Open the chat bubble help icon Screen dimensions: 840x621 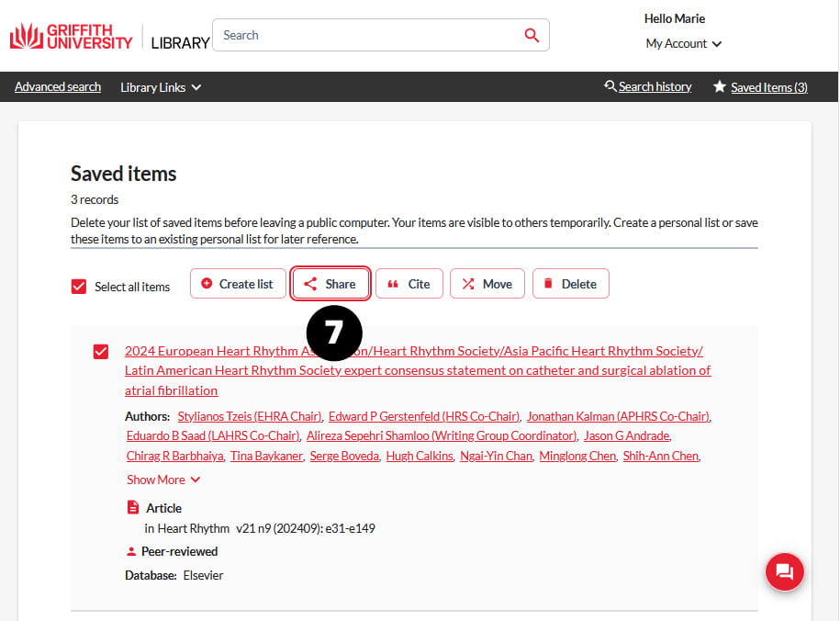(784, 571)
